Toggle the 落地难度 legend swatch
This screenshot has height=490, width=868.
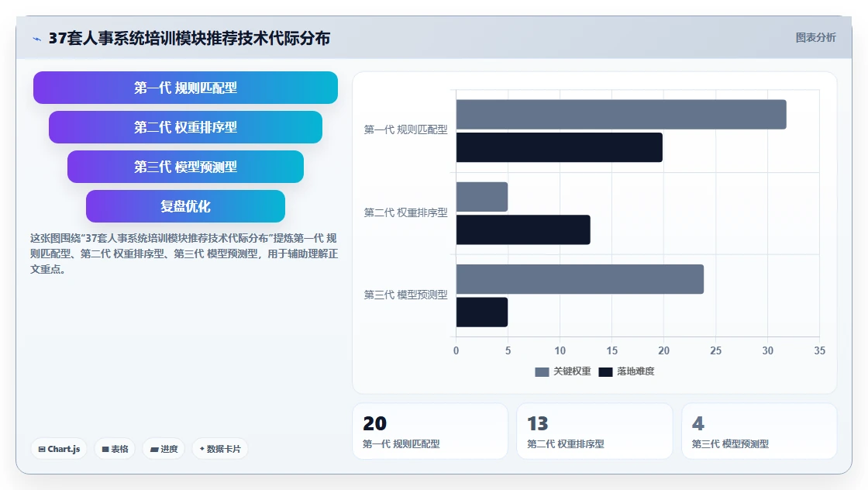pyautogui.click(x=605, y=371)
